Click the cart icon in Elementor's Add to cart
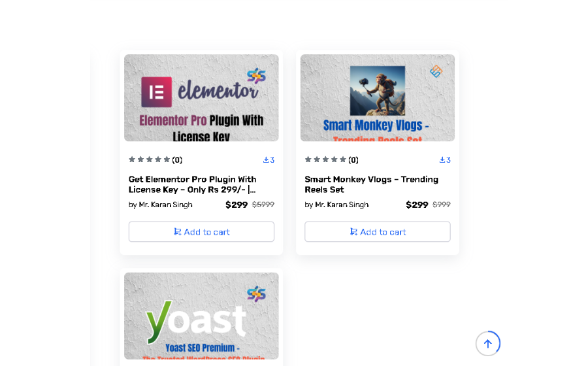588x366 pixels. click(177, 232)
